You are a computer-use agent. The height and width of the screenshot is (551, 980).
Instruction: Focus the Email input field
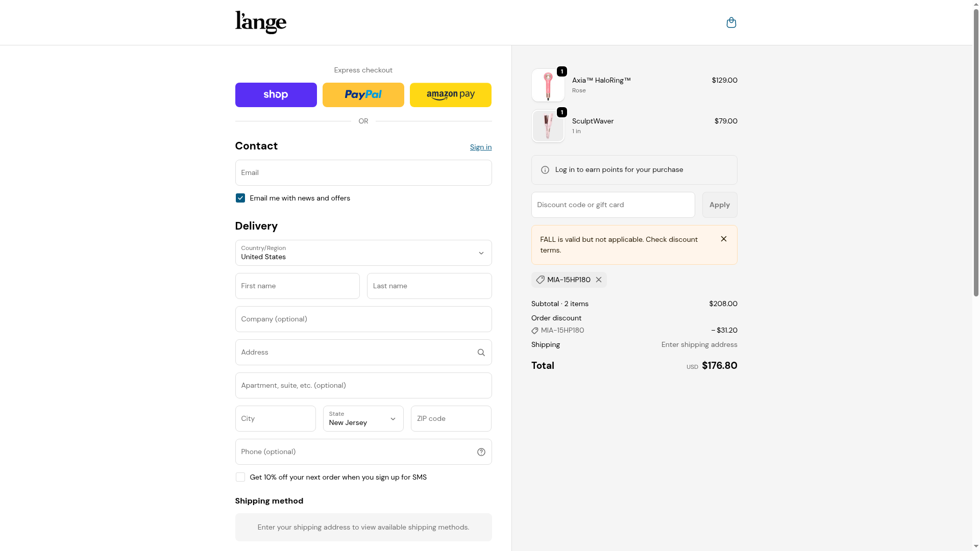(363, 173)
